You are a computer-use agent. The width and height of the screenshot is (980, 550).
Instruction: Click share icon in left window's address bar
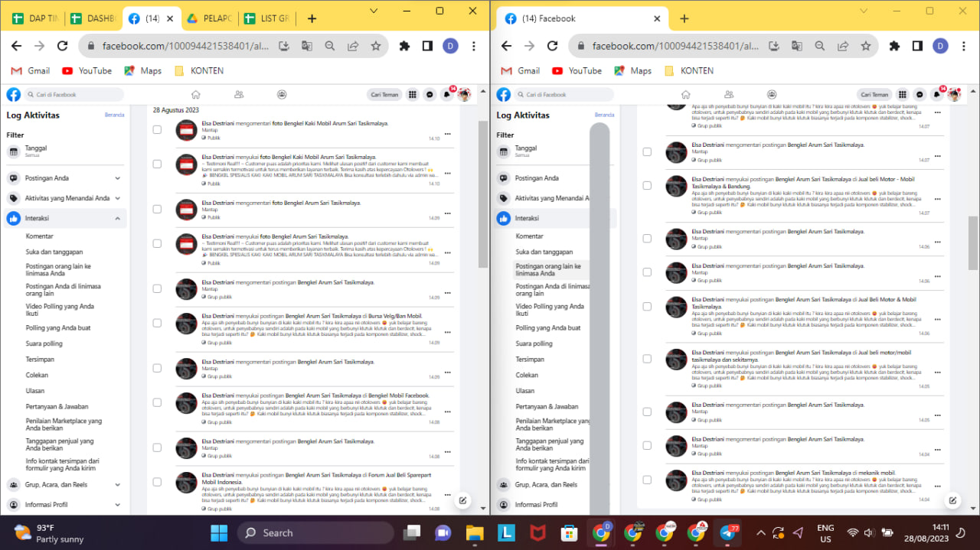353,46
